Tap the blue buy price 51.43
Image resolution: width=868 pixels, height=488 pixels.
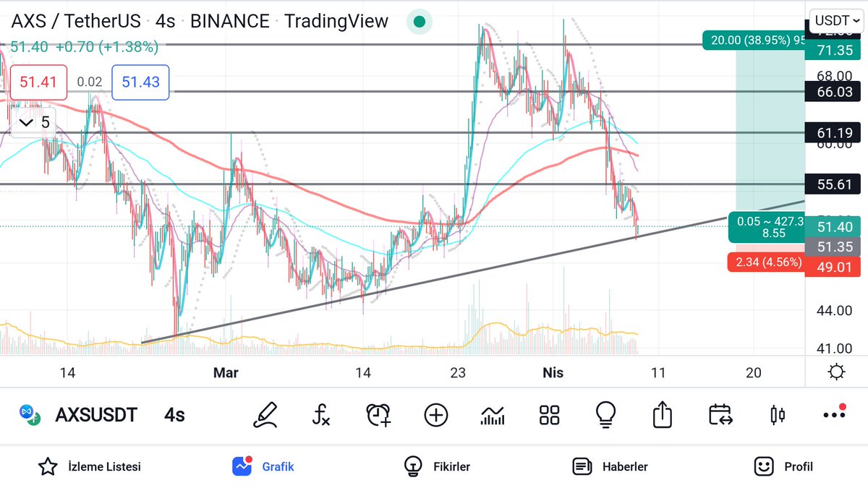[x=140, y=82]
